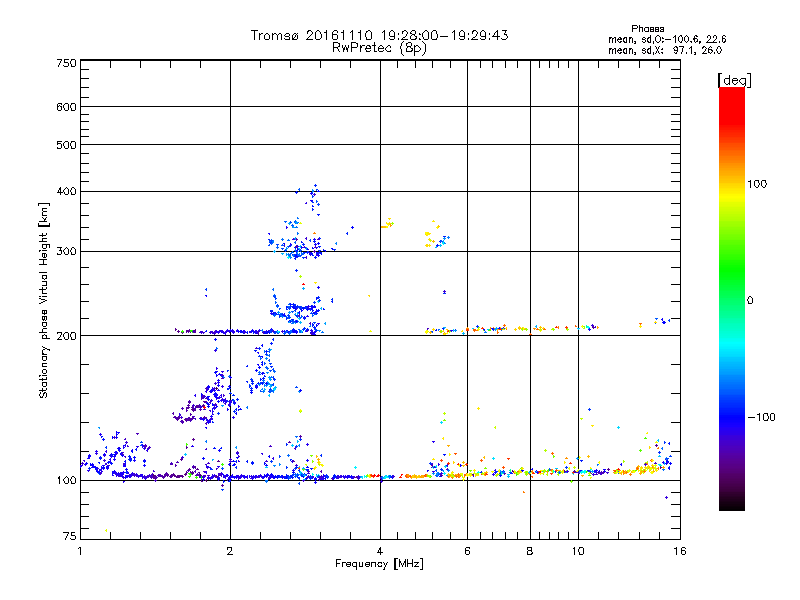This screenshot has height=600, width=800.
Task: Click the 'RwPretec (8p)' subtitle
Action: point(379,48)
